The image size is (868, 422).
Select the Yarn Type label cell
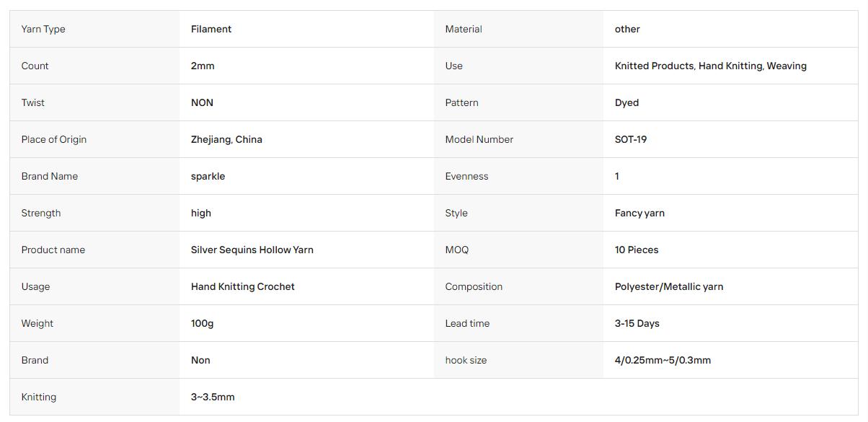[94, 29]
